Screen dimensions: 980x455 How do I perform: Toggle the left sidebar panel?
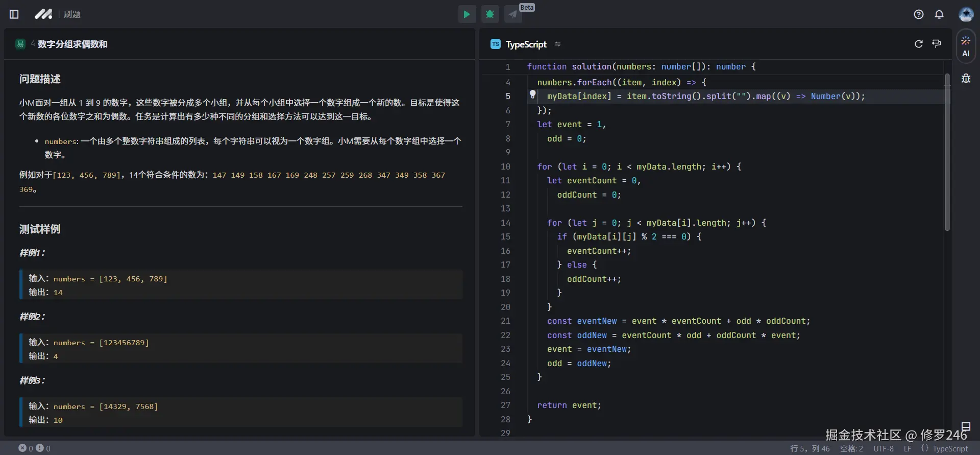[14, 14]
